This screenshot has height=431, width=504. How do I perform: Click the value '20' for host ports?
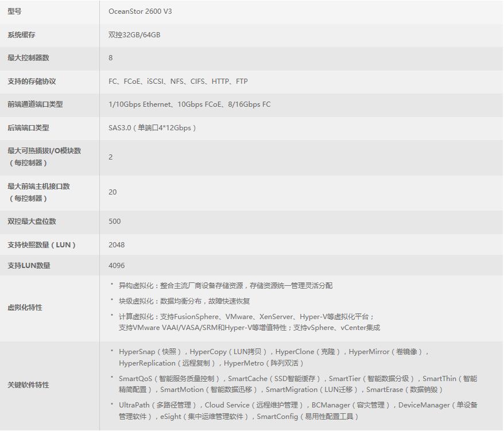point(113,192)
